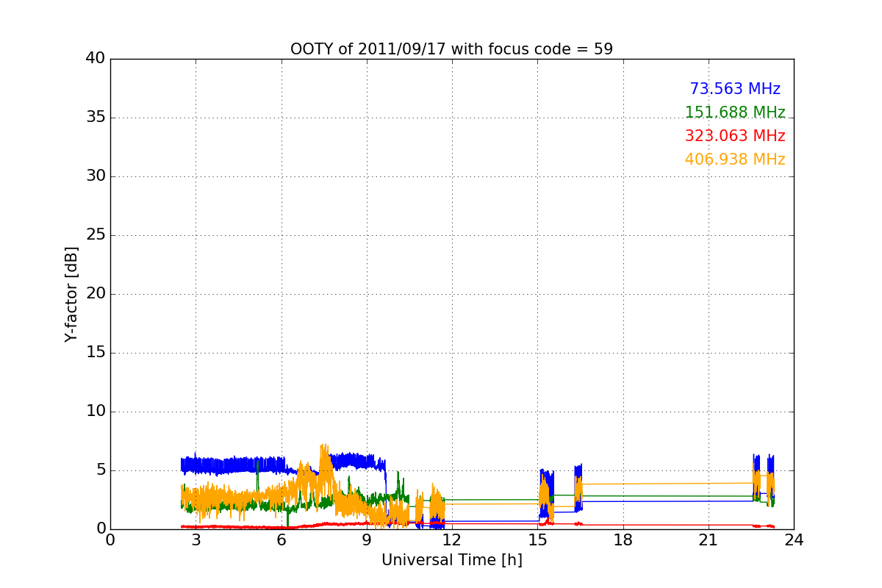The width and height of the screenshot is (882, 588).
Task: Click the y-axis tick label 35
Action: [96, 118]
